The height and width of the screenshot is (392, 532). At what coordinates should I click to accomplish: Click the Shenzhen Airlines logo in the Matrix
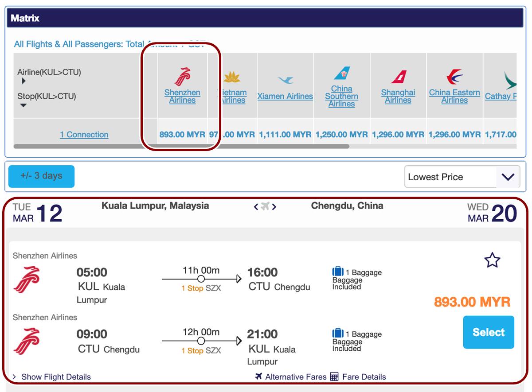(x=182, y=77)
